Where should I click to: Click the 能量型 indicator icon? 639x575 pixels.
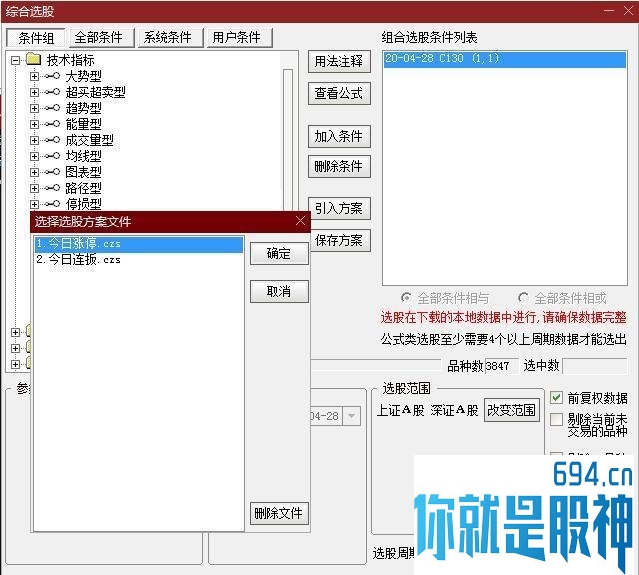point(53,124)
